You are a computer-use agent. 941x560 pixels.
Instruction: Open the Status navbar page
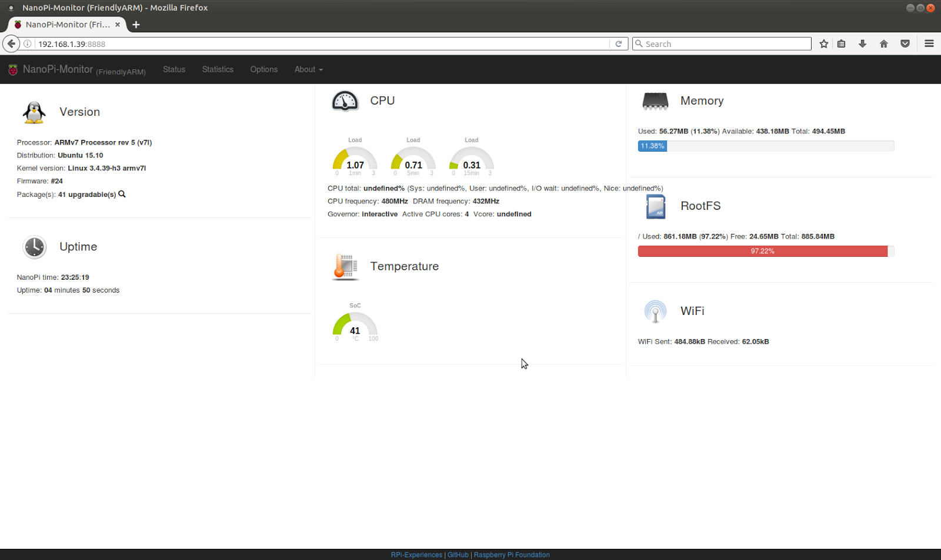tap(174, 69)
